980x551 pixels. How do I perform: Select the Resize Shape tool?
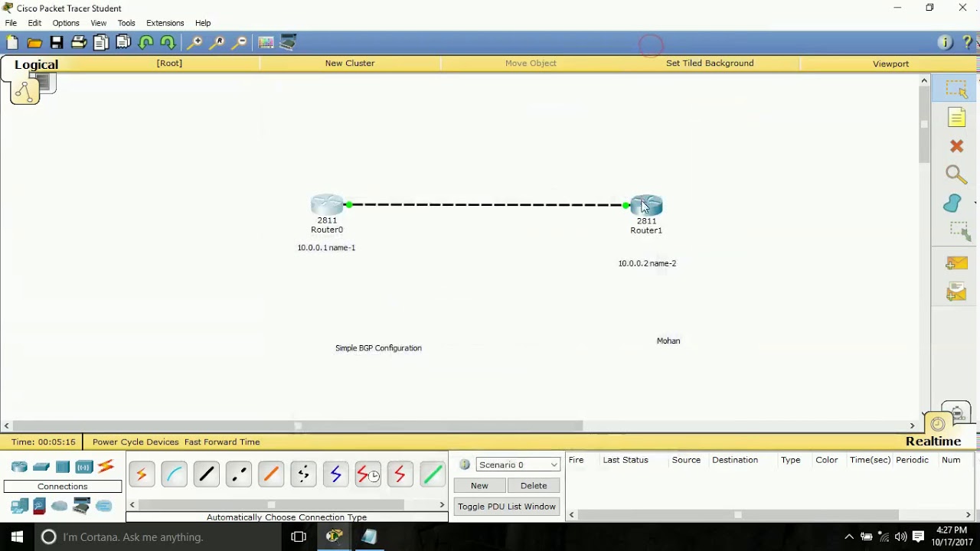(959, 231)
